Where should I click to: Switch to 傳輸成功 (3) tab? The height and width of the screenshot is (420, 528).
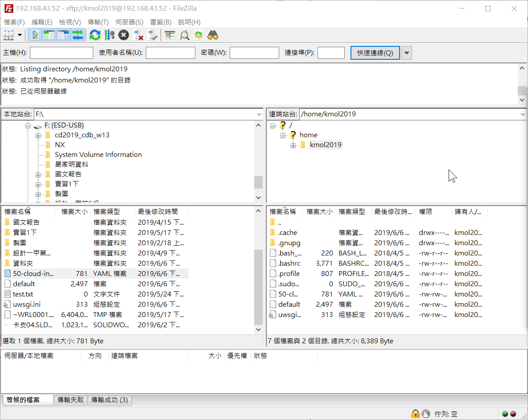[109, 400]
